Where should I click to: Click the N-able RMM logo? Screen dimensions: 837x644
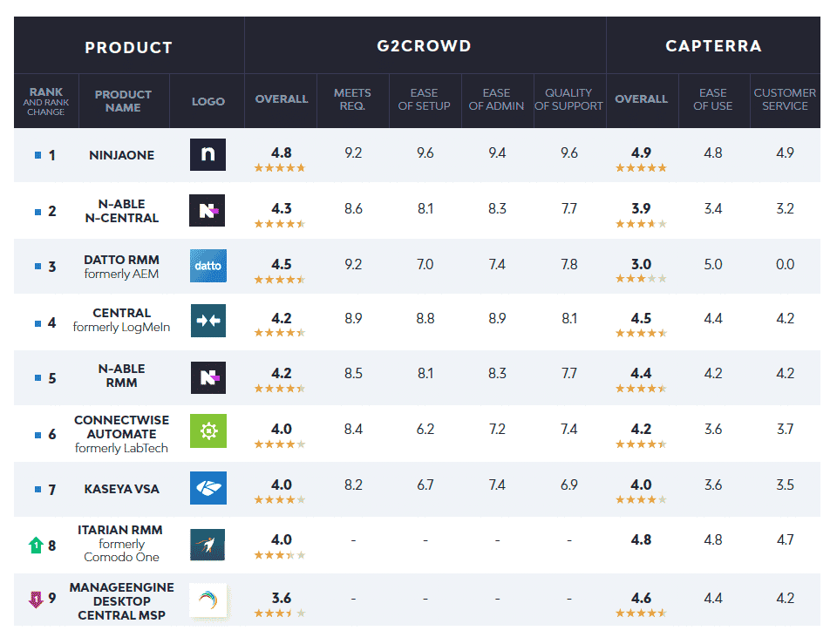pyautogui.click(x=208, y=377)
